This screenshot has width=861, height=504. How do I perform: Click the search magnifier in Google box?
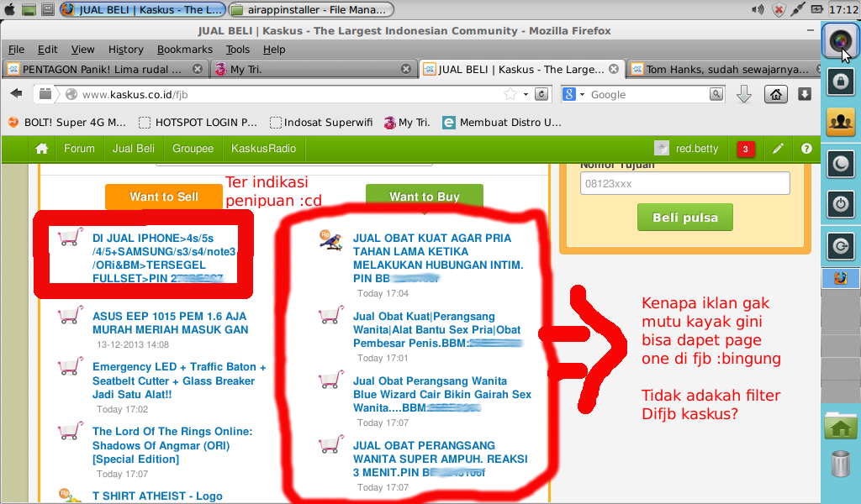[716, 94]
